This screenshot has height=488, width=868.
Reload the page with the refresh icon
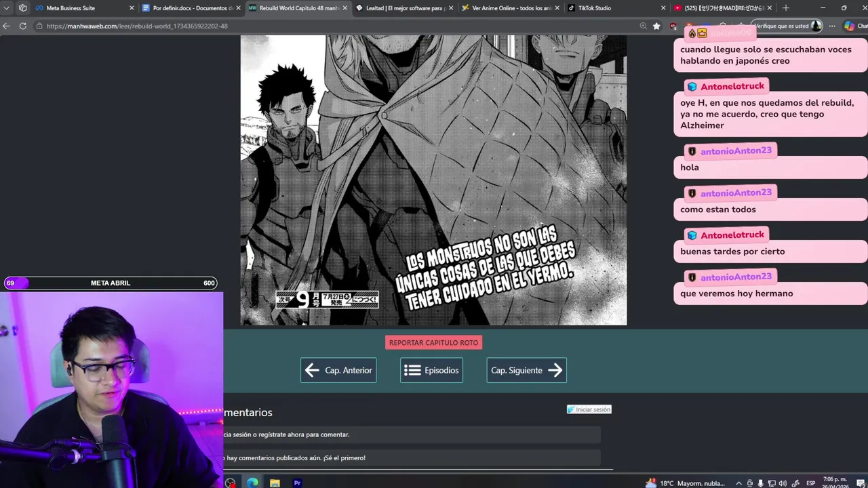(x=22, y=26)
